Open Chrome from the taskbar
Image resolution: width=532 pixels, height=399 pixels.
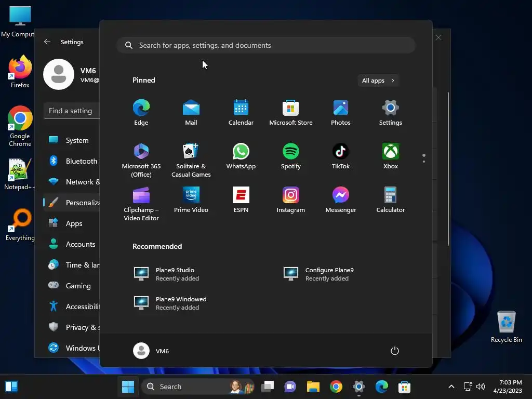(x=336, y=387)
